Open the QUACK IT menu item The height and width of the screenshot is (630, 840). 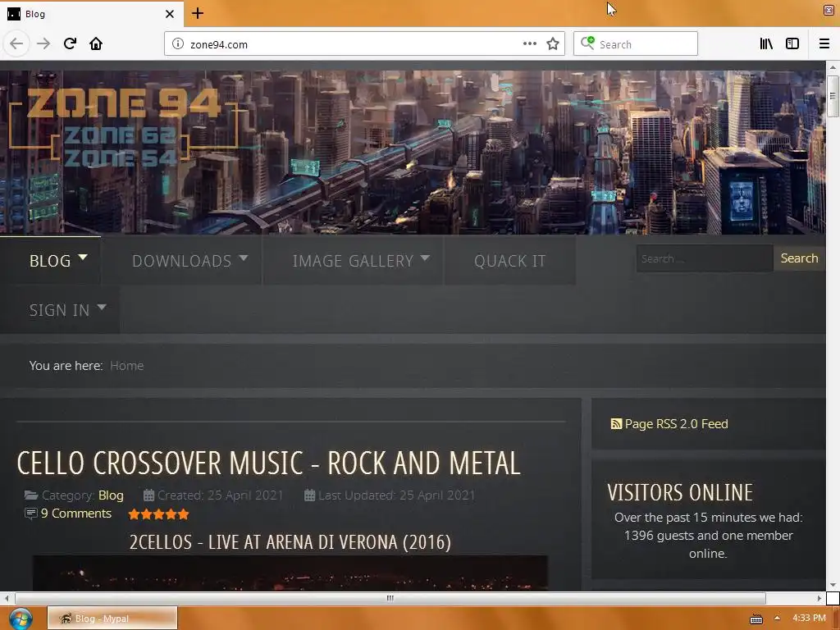coord(510,261)
